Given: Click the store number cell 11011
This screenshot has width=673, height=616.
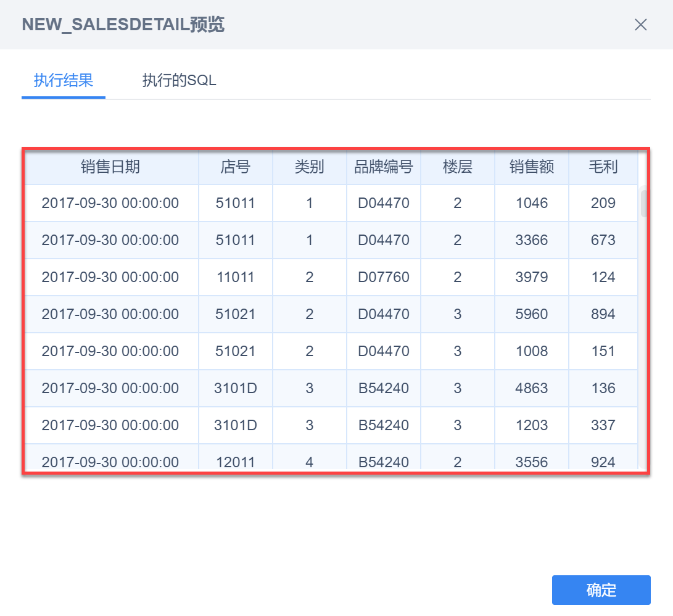Looking at the screenshot, I should (235, 277).
